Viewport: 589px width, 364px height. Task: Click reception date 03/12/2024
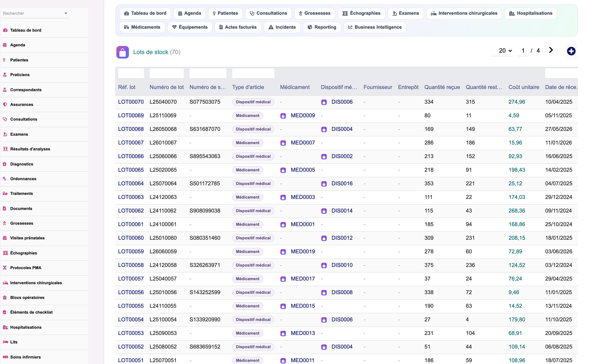click(559, 265)
